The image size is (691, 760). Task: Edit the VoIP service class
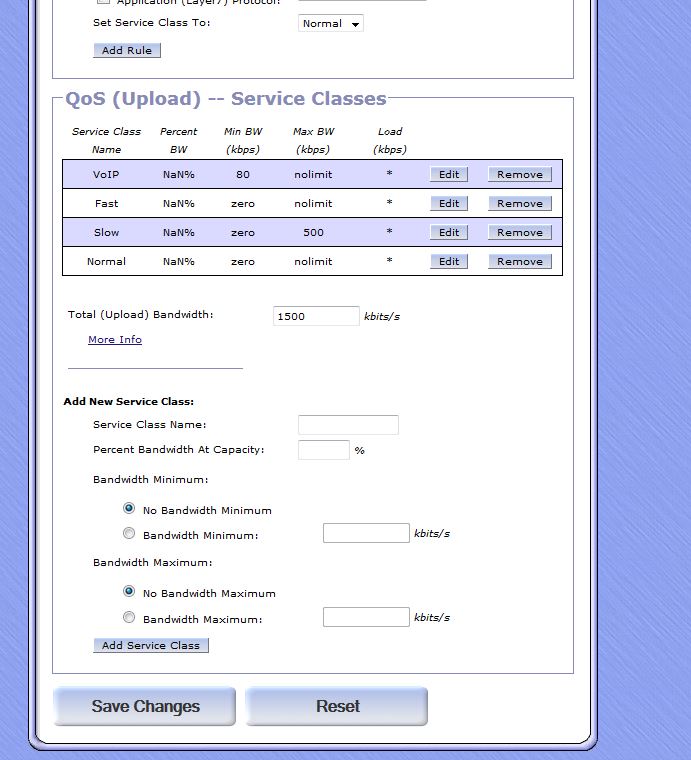pyautogui.click(x=449, y=174)
